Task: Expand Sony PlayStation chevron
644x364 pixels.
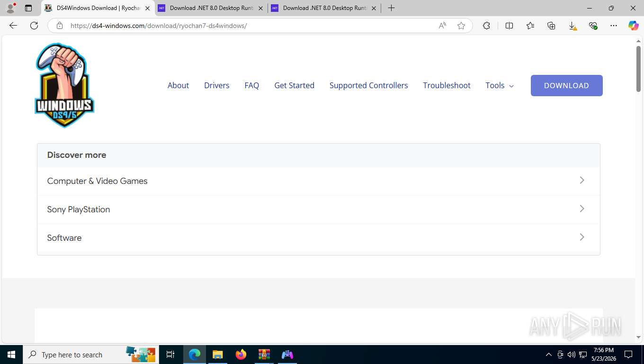Action: pyautogui.click(x=582, y=209)
